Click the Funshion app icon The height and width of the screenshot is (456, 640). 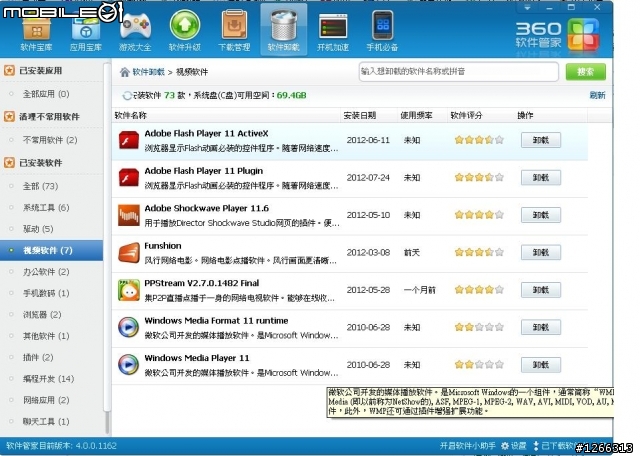click(129, 252)
